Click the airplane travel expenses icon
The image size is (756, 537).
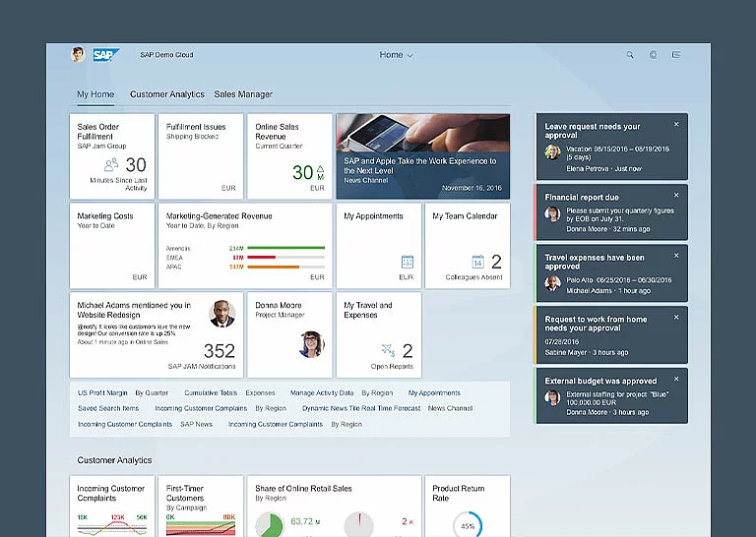[388, 350]
